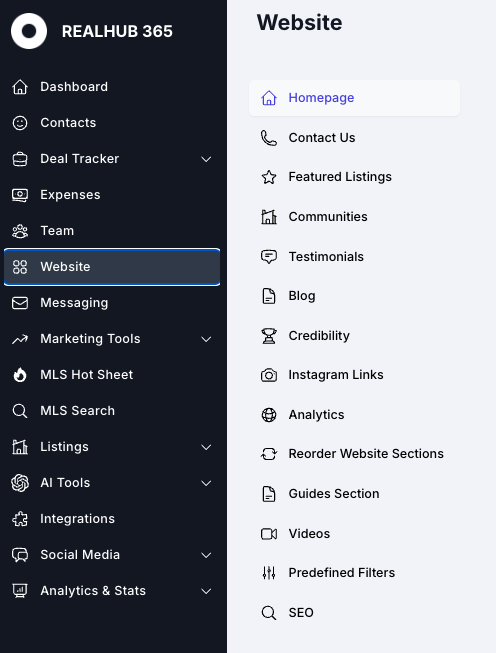This screenshot has width=496, height=653.
Task: Open the Integrations label
Action: click(77, 519)
